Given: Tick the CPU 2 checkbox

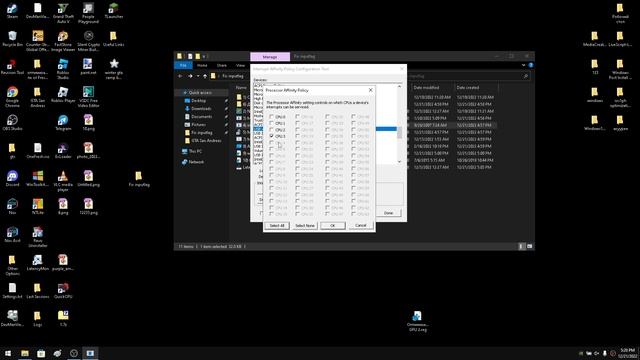Looking at the screenshot, I should click(271, 130).
